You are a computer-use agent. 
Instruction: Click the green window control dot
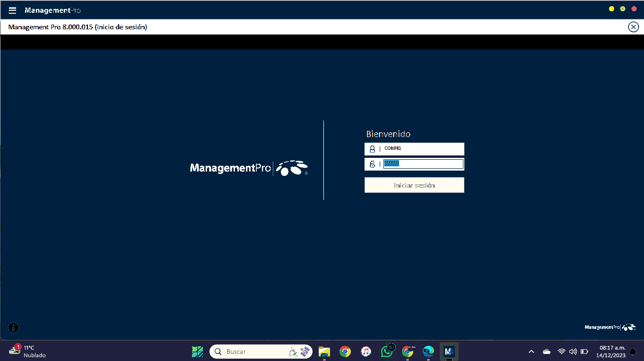(x=623, y=9)
